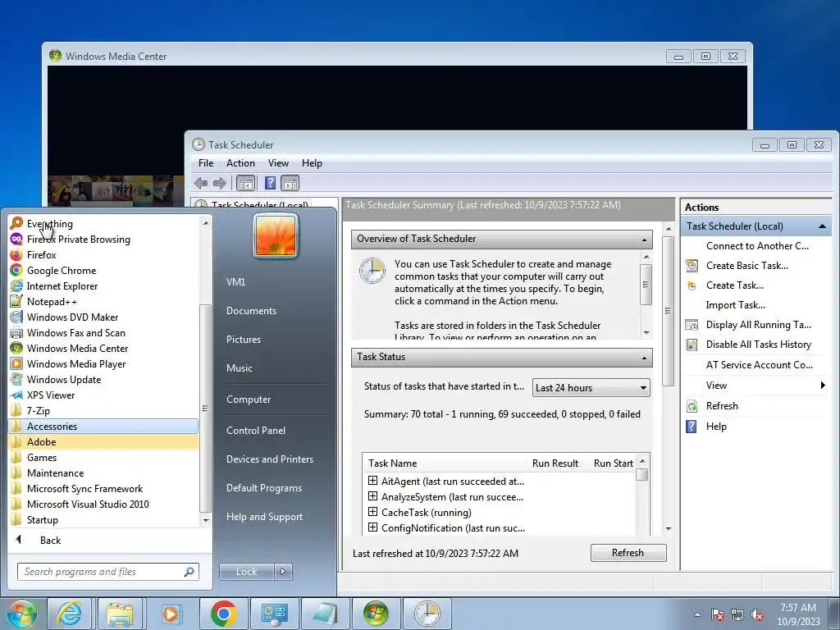Expand the AnalyzeSystem task entry

[372, 496]
